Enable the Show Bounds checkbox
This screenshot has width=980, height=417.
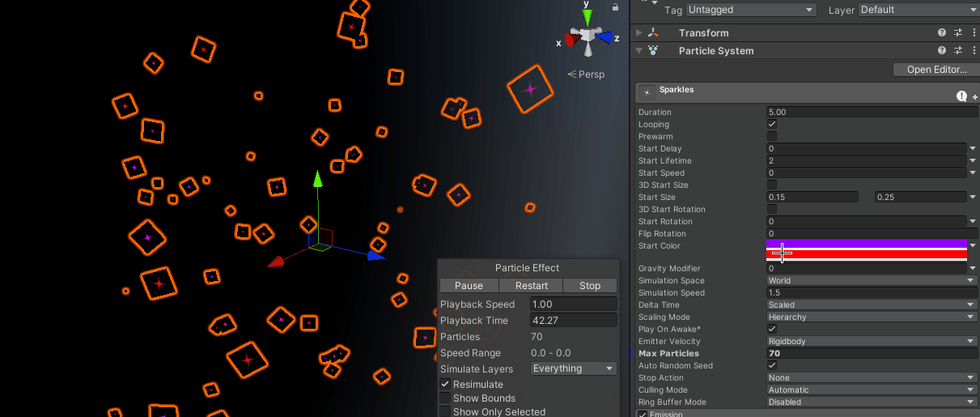[445, 398]
